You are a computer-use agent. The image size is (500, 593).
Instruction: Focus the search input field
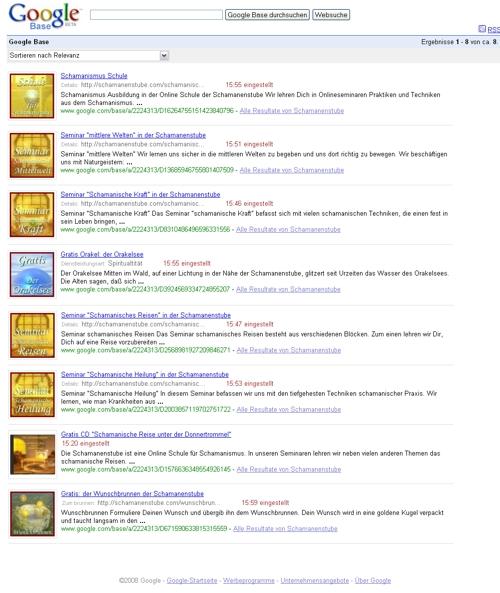pos(156,15)
